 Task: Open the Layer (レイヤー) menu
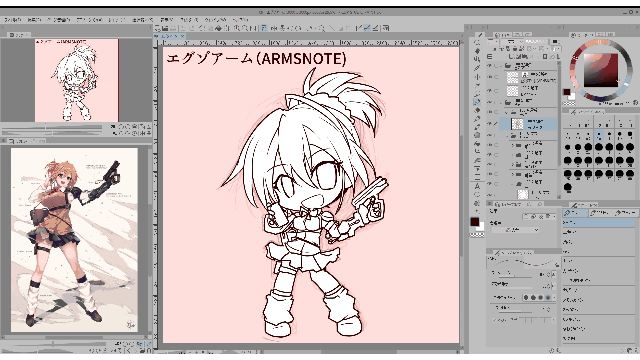tap(116, 20)
